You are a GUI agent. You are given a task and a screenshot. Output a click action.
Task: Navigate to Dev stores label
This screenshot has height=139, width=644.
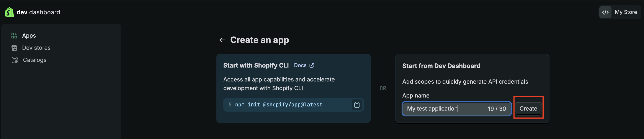point(36,48)
